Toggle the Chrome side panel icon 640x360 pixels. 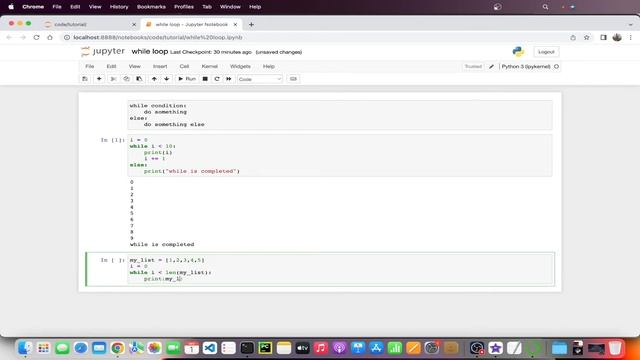(x=603, y=37)
